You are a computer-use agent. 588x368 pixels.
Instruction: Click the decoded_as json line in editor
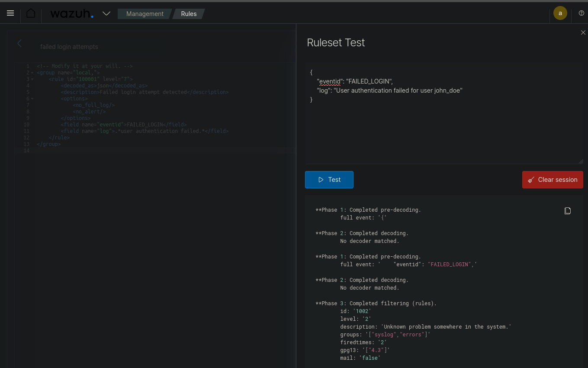104,86
